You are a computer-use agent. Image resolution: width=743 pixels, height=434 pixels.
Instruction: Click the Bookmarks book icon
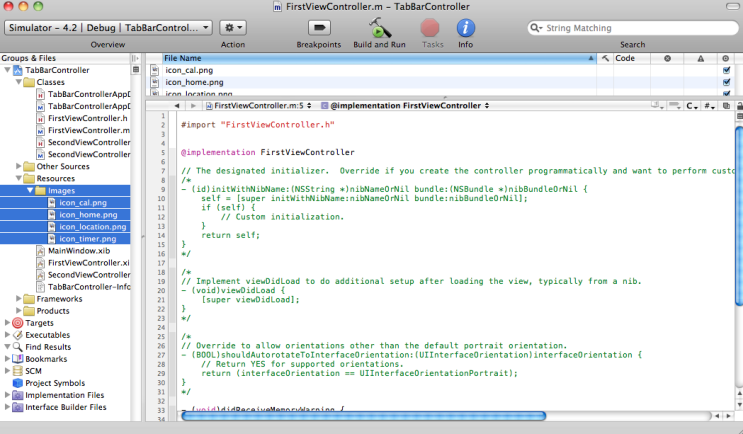(18, 359)
